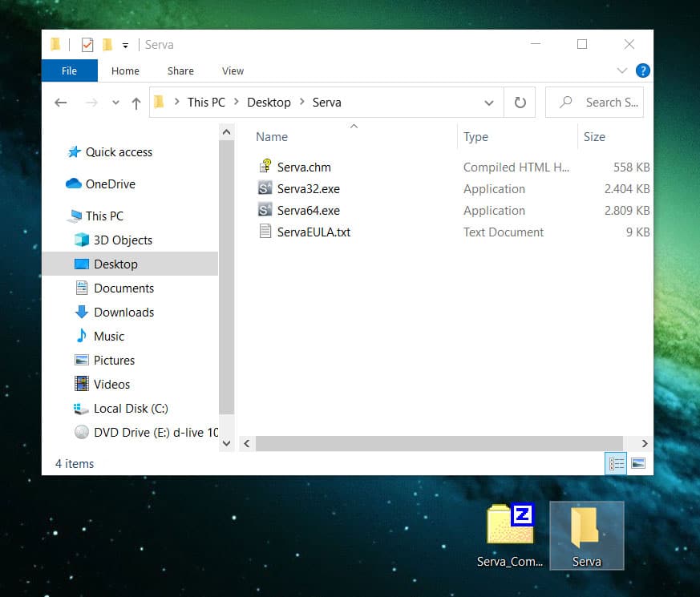This screenshot has height=597, width=700.
Task: Expand the ribbon with the chevron
Action: (x=622, y=71)
